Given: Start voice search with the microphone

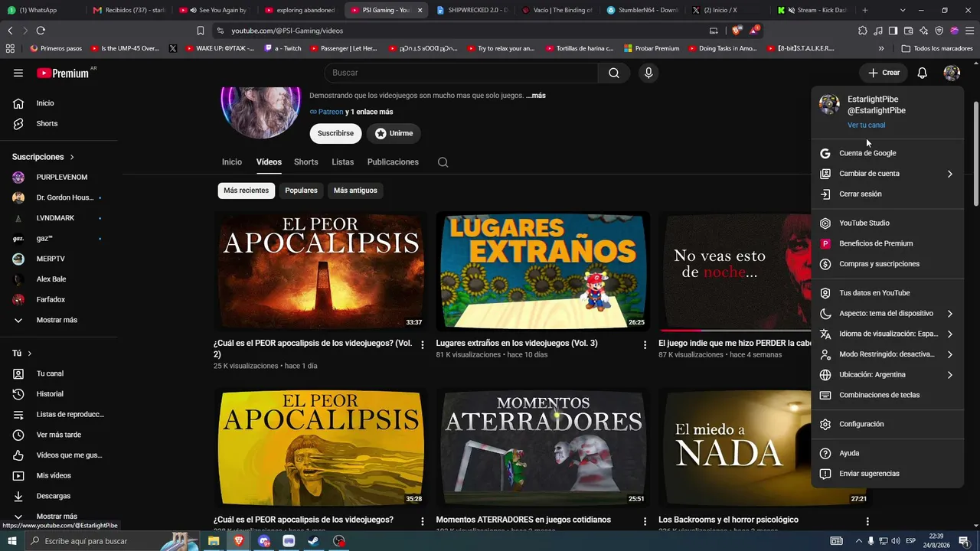Looking at the screenshot, I should point(648,73).
